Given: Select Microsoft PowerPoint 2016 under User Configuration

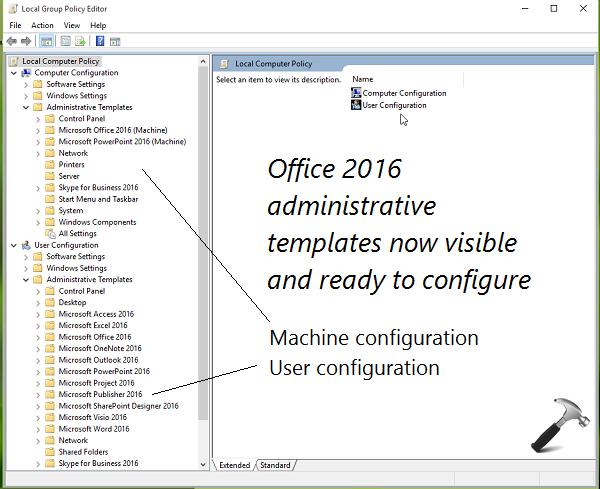Looking at the screenshot, I should (x=104, y=371).
